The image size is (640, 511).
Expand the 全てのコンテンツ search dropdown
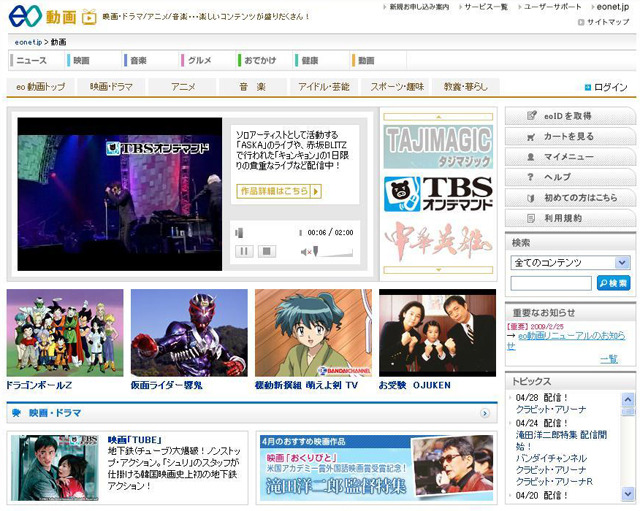point(570,262)
